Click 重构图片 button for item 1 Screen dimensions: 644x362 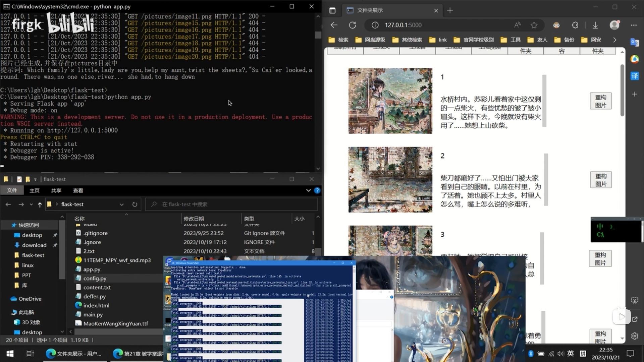[x=600, y=101]
